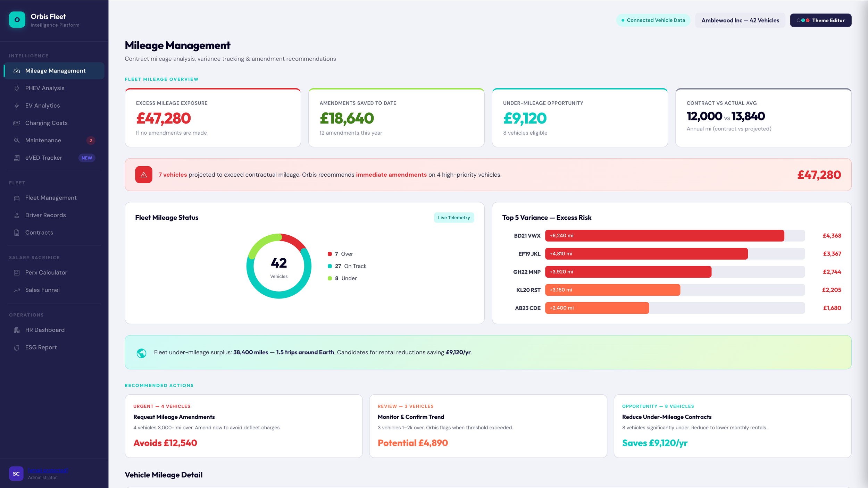
Task: Open Driver Records in the sidebar
Action: pos(45,215)
